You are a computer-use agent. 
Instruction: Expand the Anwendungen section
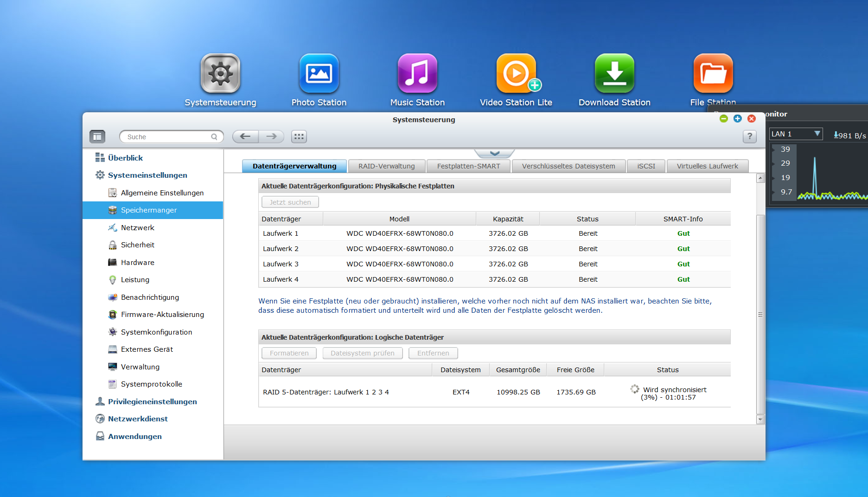pos(134,436)
